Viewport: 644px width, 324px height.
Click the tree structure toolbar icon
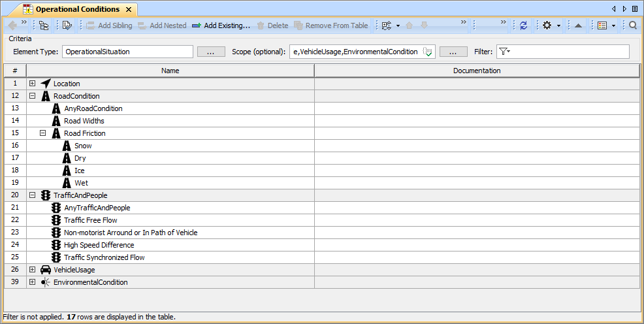click(44, 25)
